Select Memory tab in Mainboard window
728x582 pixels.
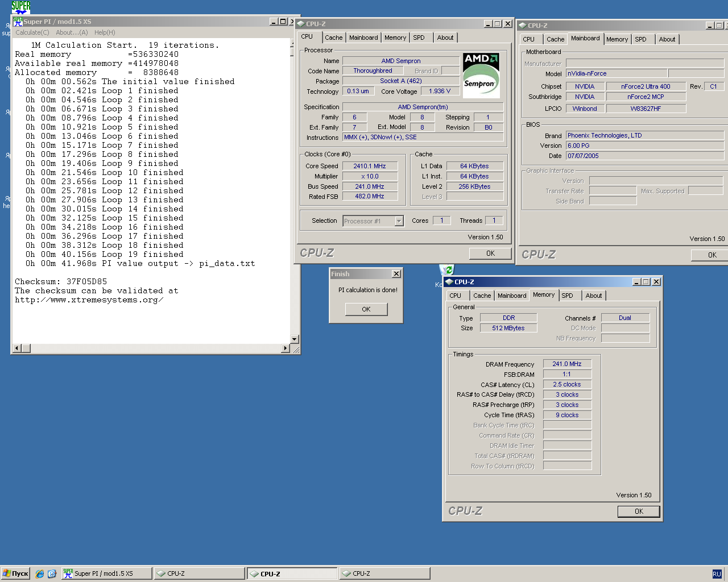click(x=617, y=39)
